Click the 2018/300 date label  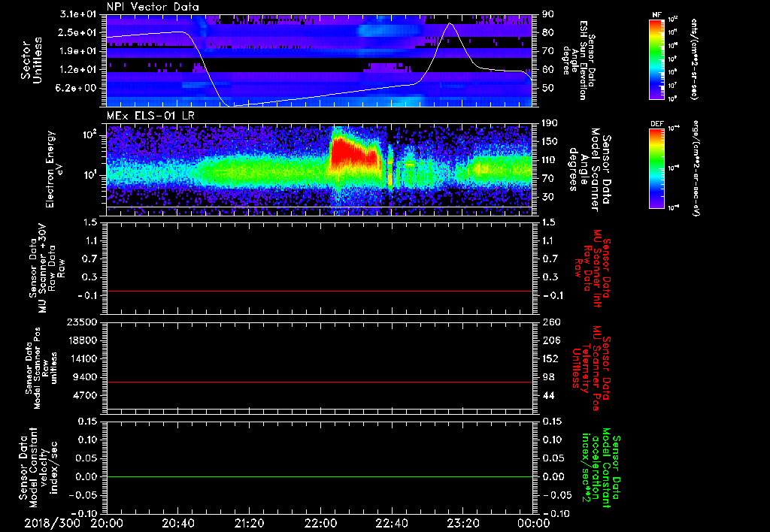52,523
